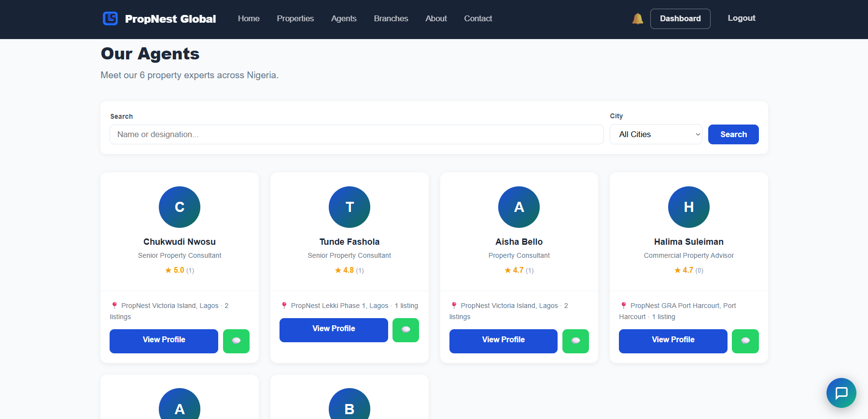Click Chukwudi Nwosu's C avatar
Image resolution: width=868 pixels, height=419 pixels.
pyautogui.click(x=180, y=207)
